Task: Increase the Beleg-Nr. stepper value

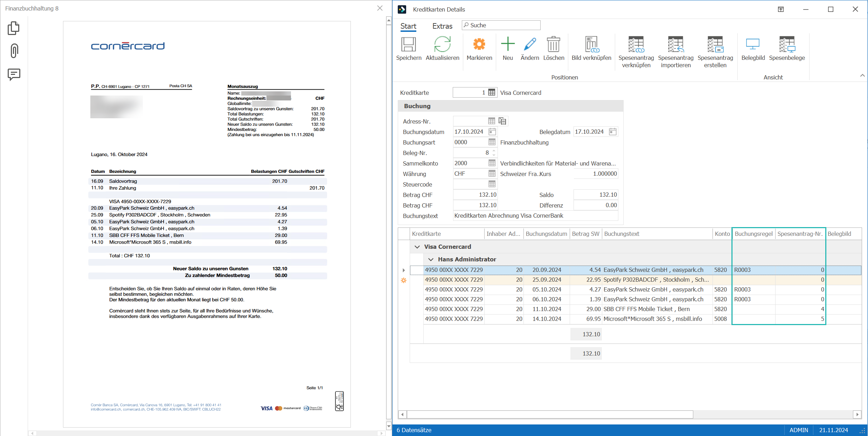Action: pos(494,151)
